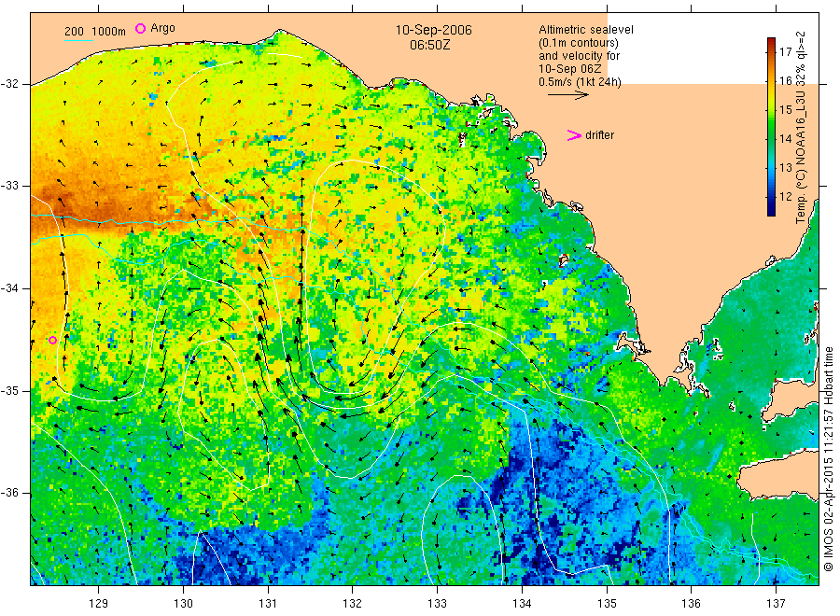Viewport: 840px width, 616px height.
Task: Click the 0.5m/s velocity scale arrow
Action: point(567,95)
